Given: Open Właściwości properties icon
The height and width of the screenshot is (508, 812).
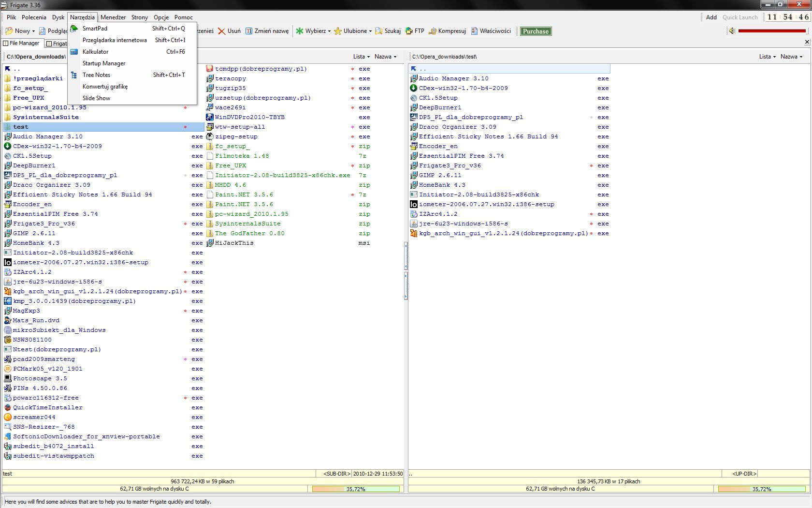Looking at the screenshot, I should tap(475, 31).
